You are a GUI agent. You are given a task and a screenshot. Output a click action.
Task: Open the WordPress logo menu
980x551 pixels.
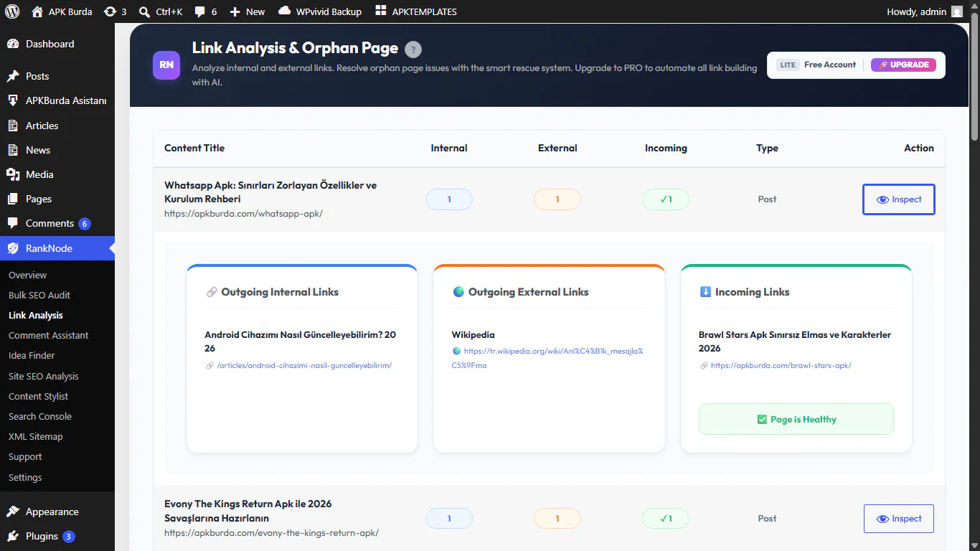coord(12,11)
